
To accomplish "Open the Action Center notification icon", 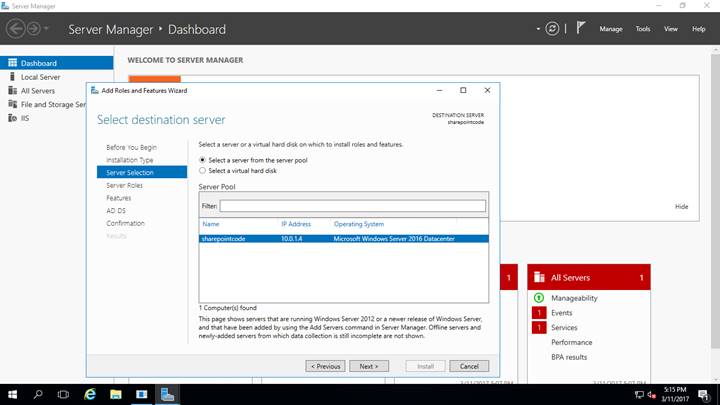I will 703,395.
